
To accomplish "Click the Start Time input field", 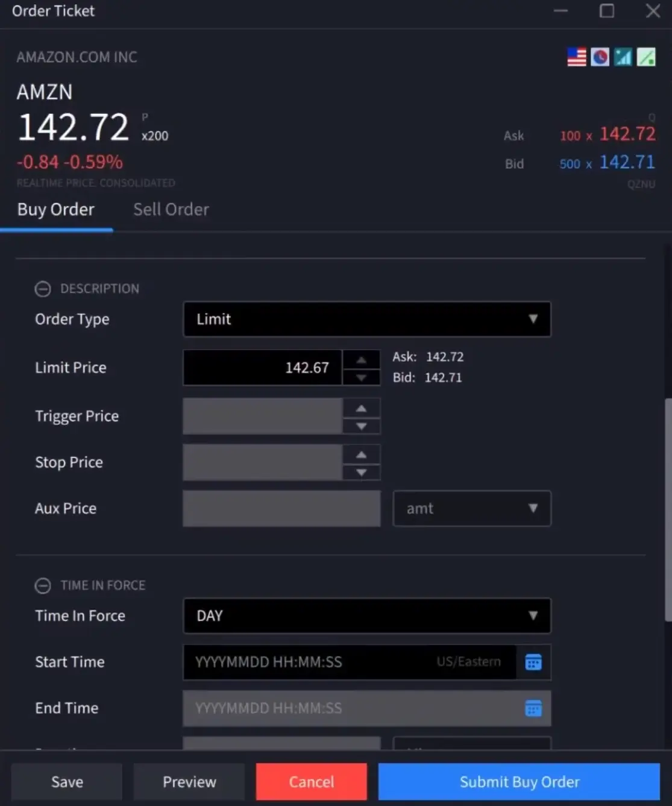I will pyautogui.click(x=350, y=662).
